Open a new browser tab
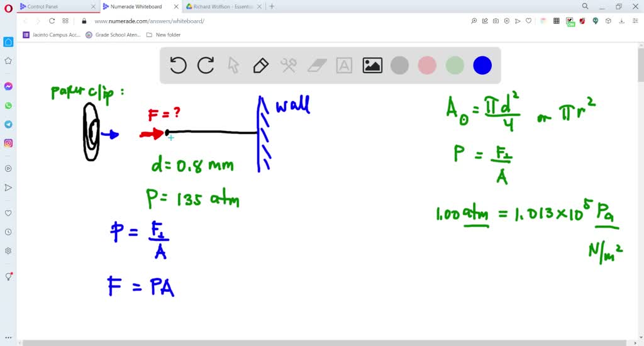The width and height of the screenshot is (644, 346). pyautogui.click(x=272, y=6)
